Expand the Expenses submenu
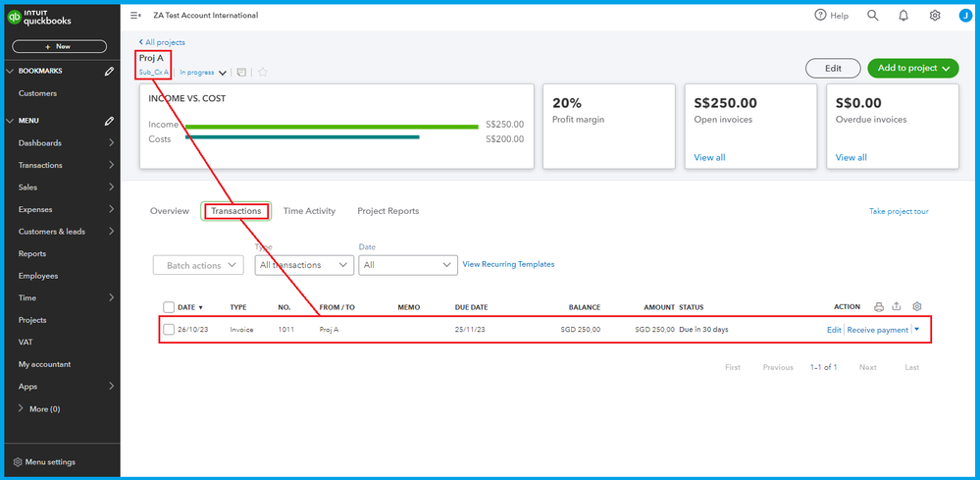 click(x=111, y=209)
